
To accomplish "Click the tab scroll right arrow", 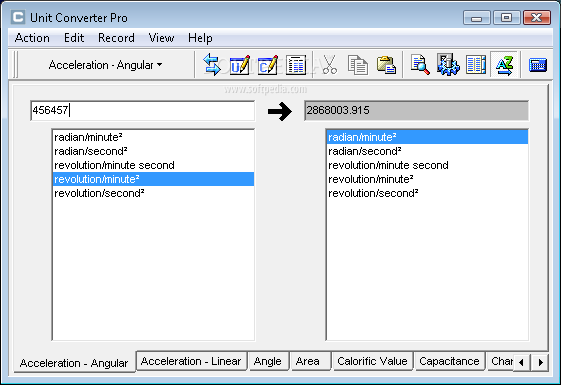I will tap(540, 362).
